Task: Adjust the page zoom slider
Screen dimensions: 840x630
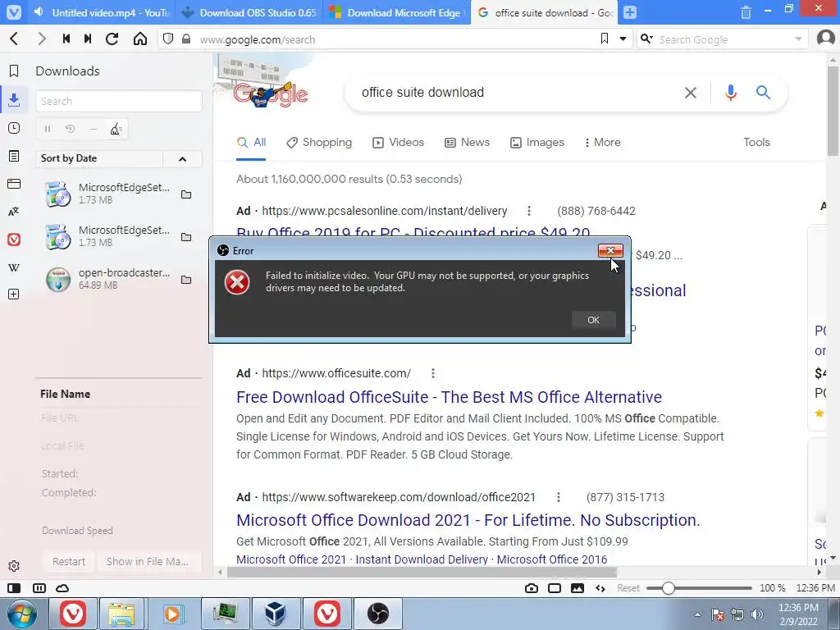Action: click(x=699, y=588)
